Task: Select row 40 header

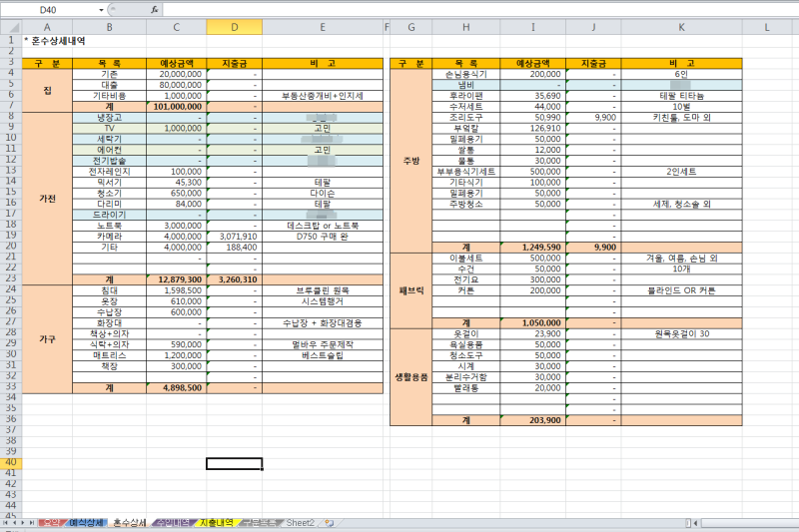Action: (x=11, y=463)
